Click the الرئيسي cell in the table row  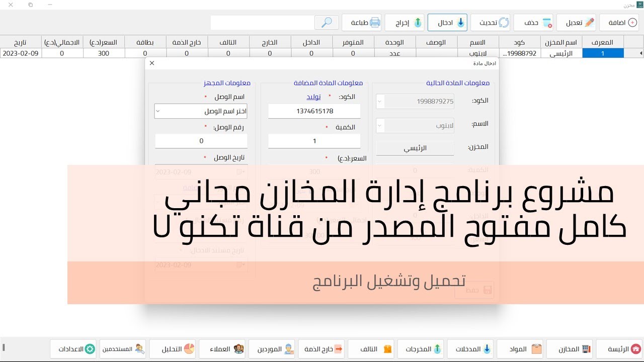[x=561, y=53]
